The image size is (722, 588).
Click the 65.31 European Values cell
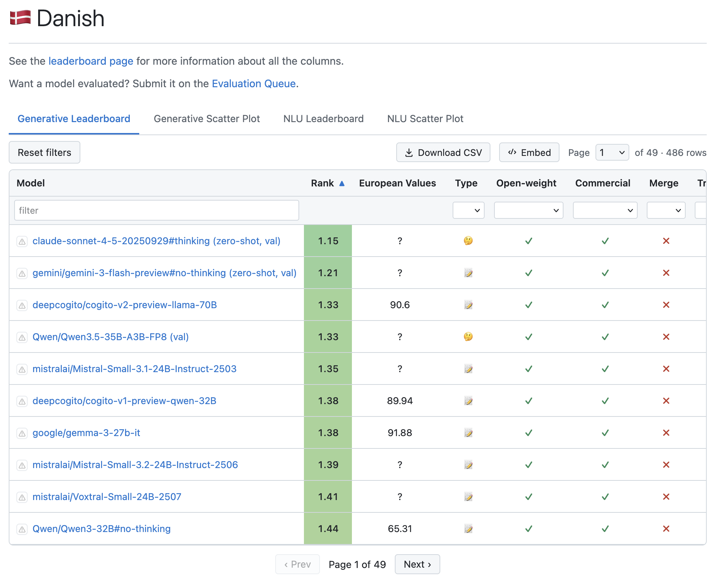400,529
